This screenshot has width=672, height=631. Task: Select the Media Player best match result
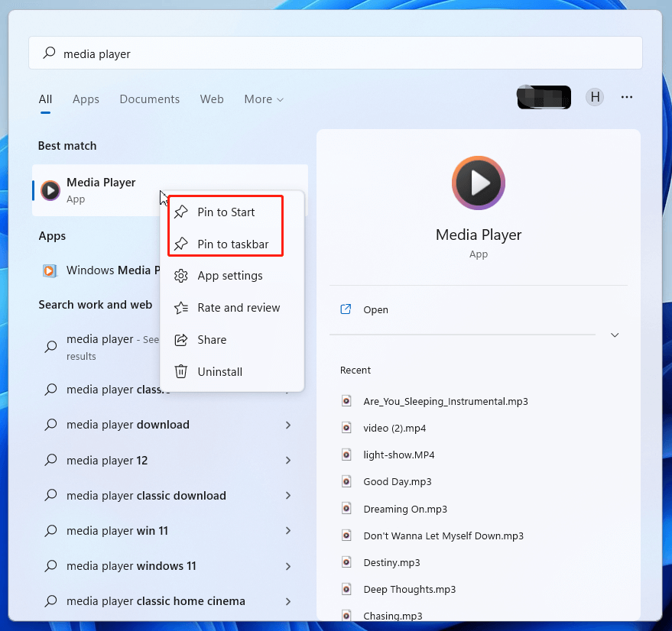coord(170,190)
